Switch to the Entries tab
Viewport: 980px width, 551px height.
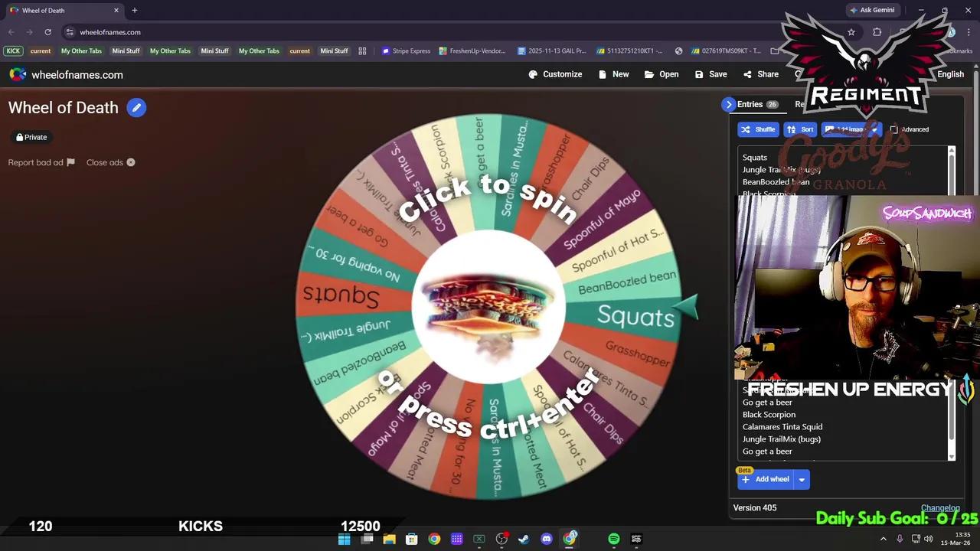coord(750,104)
